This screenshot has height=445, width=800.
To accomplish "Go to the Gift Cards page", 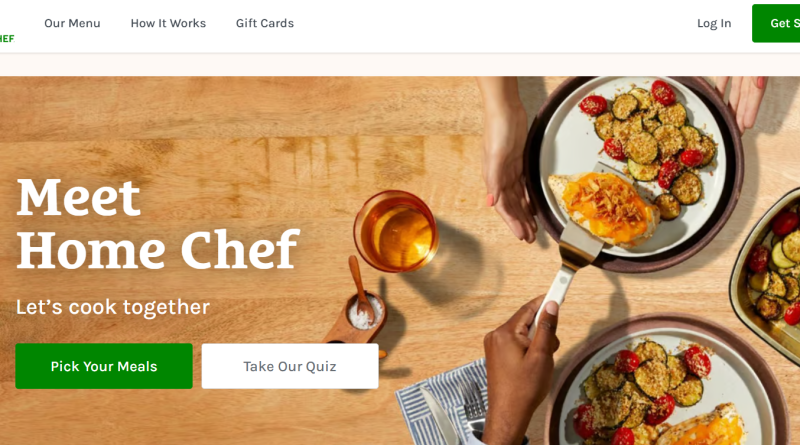I will pyautogui.click(x=264, y=23).
